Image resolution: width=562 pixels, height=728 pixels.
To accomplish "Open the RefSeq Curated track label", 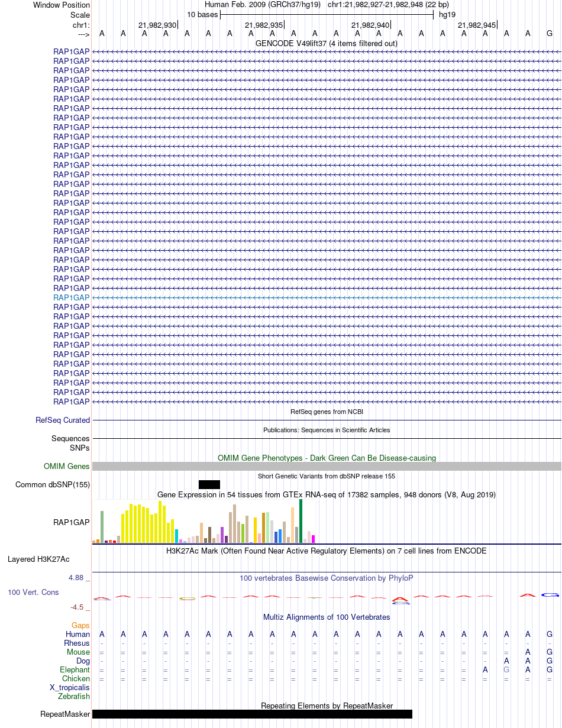I will point(63,420).
